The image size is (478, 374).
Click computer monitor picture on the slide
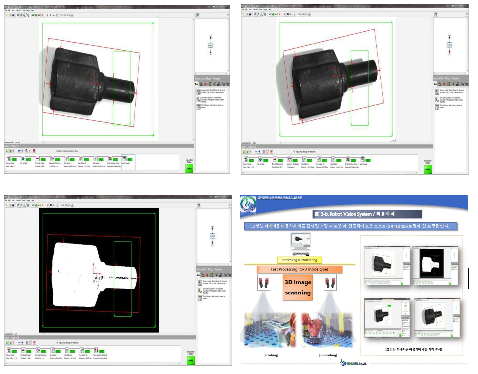(301, 242)
